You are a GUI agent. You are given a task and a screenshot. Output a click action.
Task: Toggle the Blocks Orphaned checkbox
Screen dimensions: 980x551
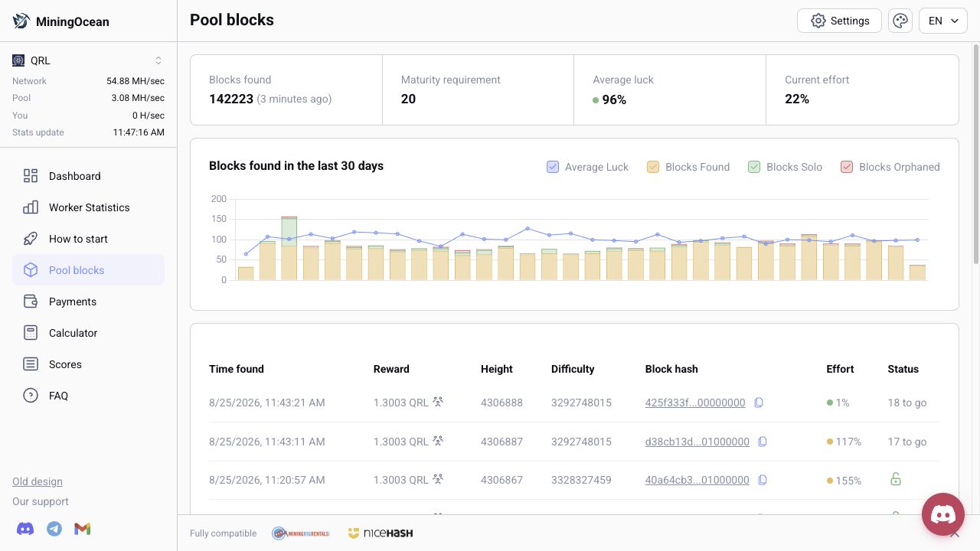pos(847,167)
